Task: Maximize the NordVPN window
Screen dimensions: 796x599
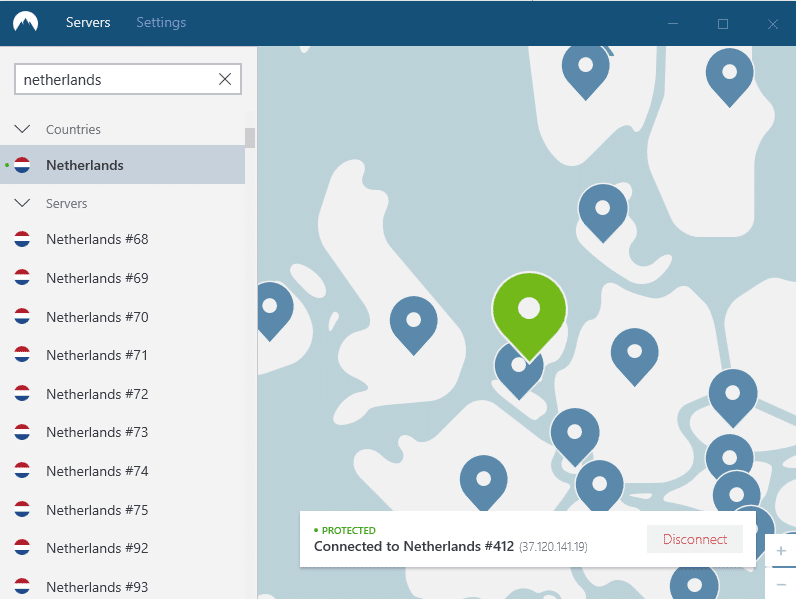Action: (x=723, y=23)
